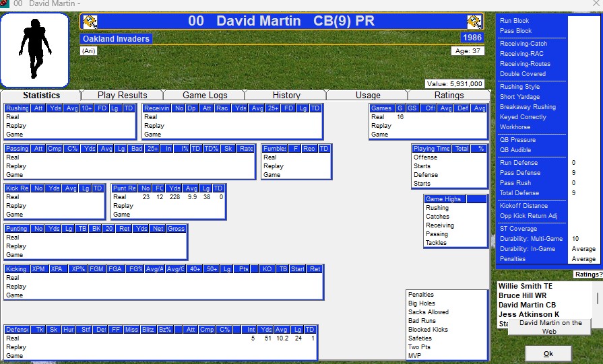The height and width of the screenshot is (364, 603).
Task: Open the Ratings tab
Action: pos(449,95)
